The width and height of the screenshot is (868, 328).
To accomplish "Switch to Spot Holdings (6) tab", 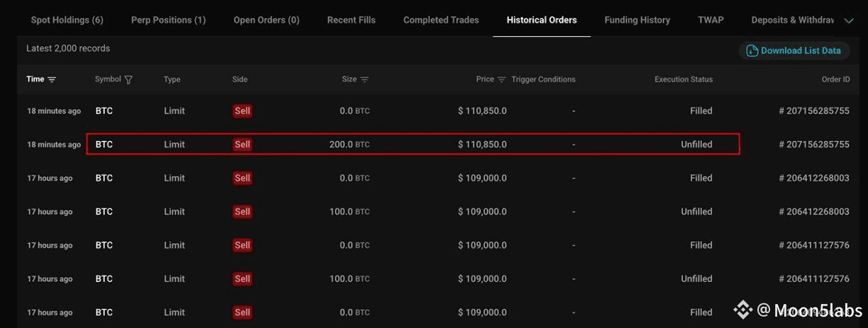I will 67,20.
